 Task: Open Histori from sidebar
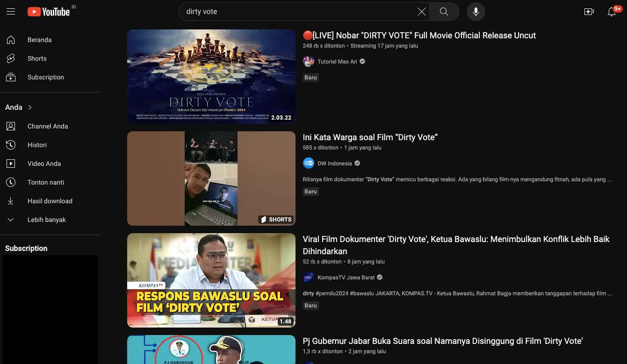pos(37,145)
